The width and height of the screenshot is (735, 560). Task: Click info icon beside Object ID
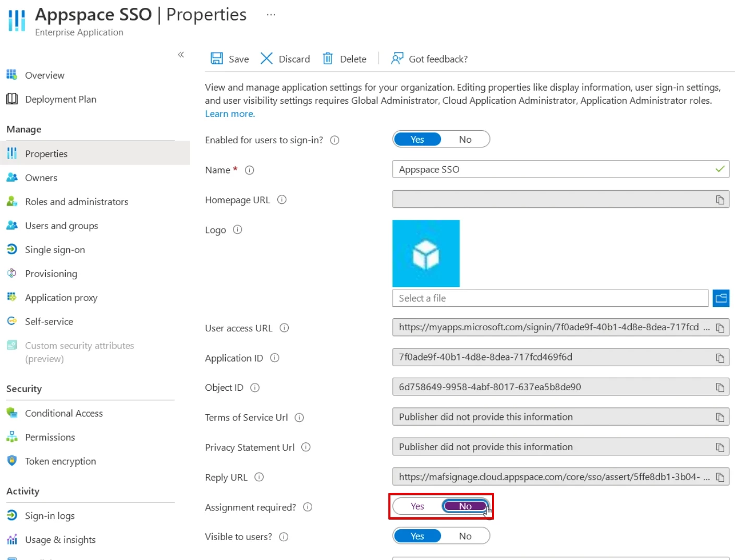point(255,388)
